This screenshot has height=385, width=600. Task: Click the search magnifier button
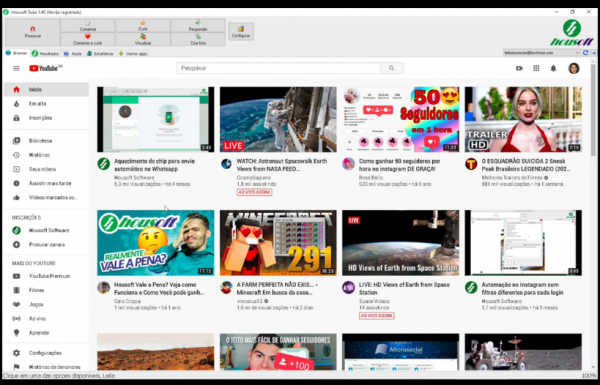tap(392, 68)
